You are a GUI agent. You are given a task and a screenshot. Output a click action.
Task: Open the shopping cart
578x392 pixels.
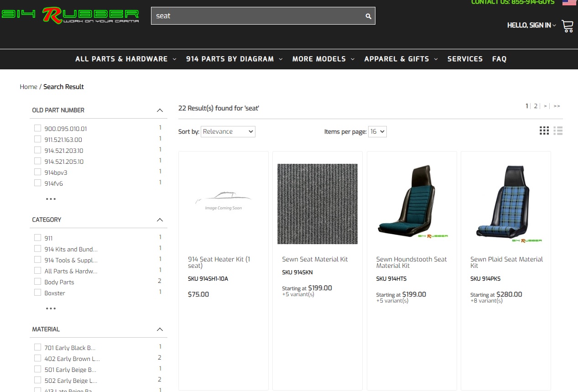click(568, 26)
